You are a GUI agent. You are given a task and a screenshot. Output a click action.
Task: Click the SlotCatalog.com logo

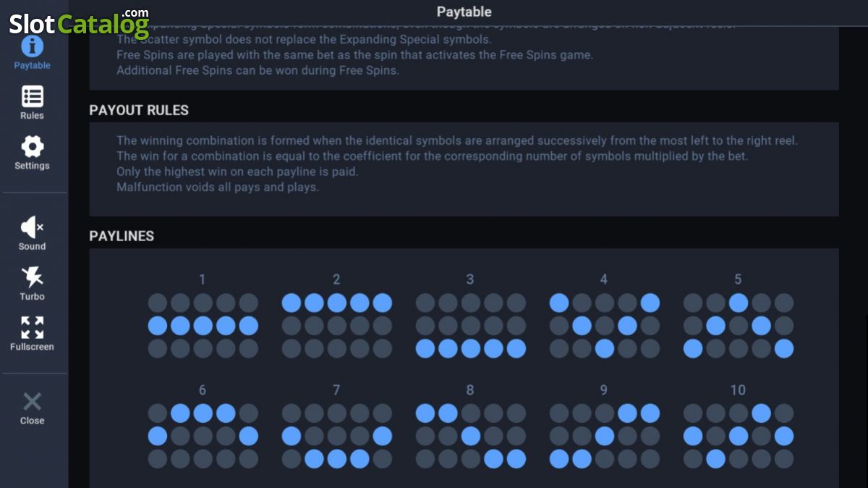(78, 22)
